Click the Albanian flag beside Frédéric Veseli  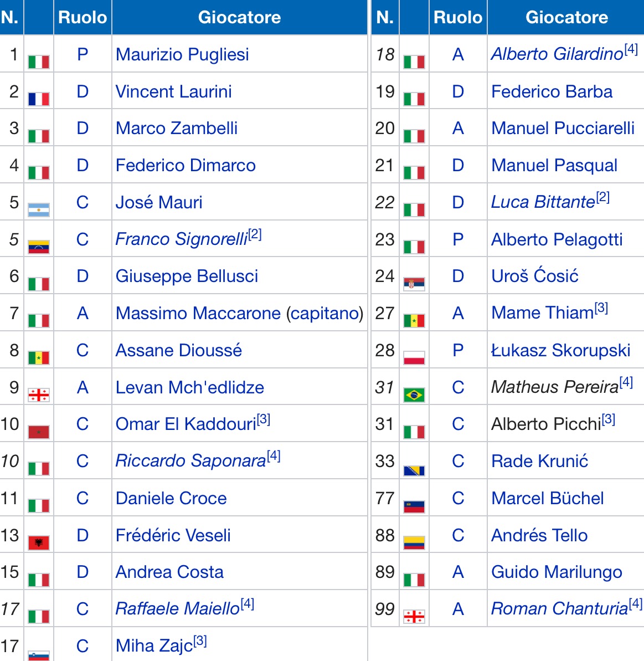click(x=39, y=542)
